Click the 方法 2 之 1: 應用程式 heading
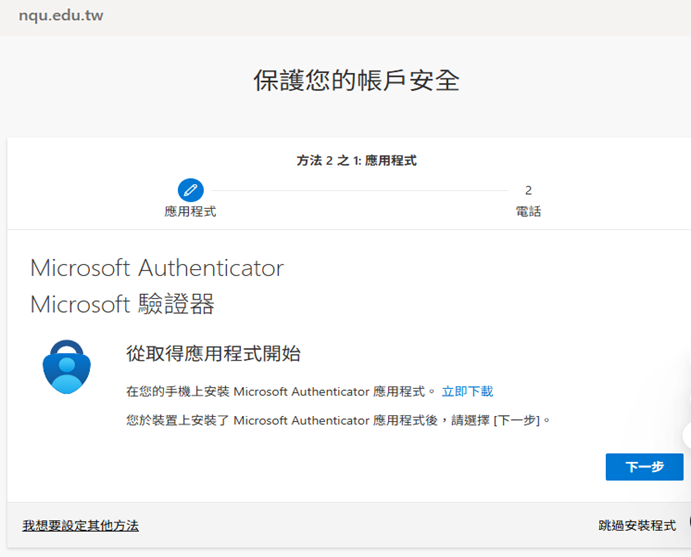The height and width of the screenshot is (557, 691). pos(356,160)
